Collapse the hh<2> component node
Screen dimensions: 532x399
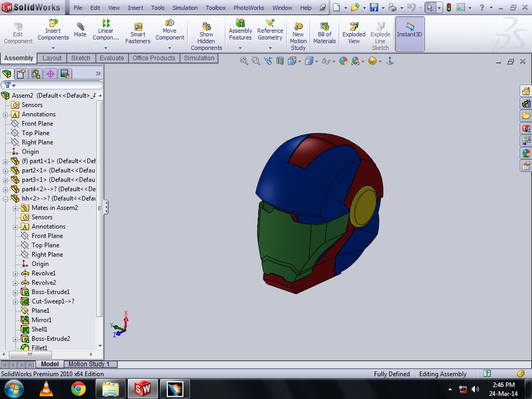(5, 199)
